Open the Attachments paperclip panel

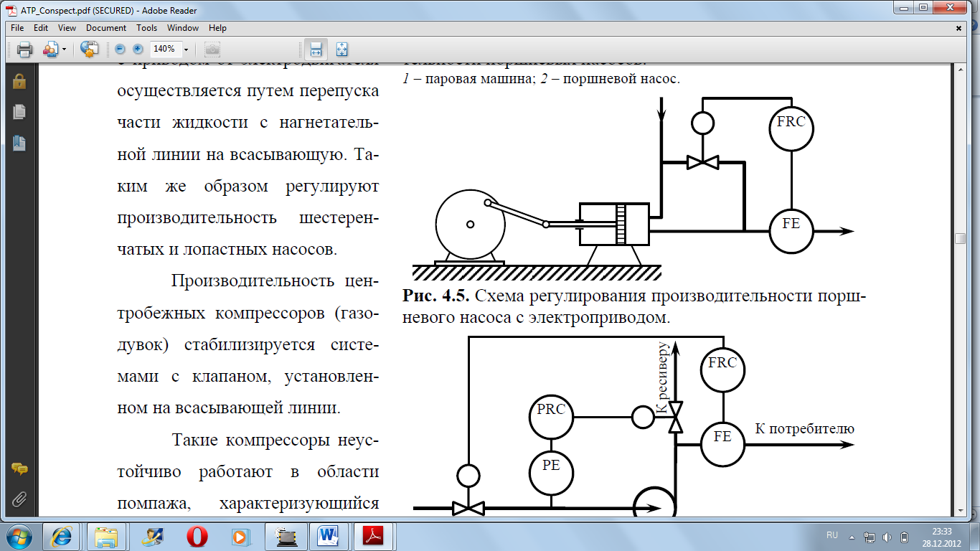[19, 499]
